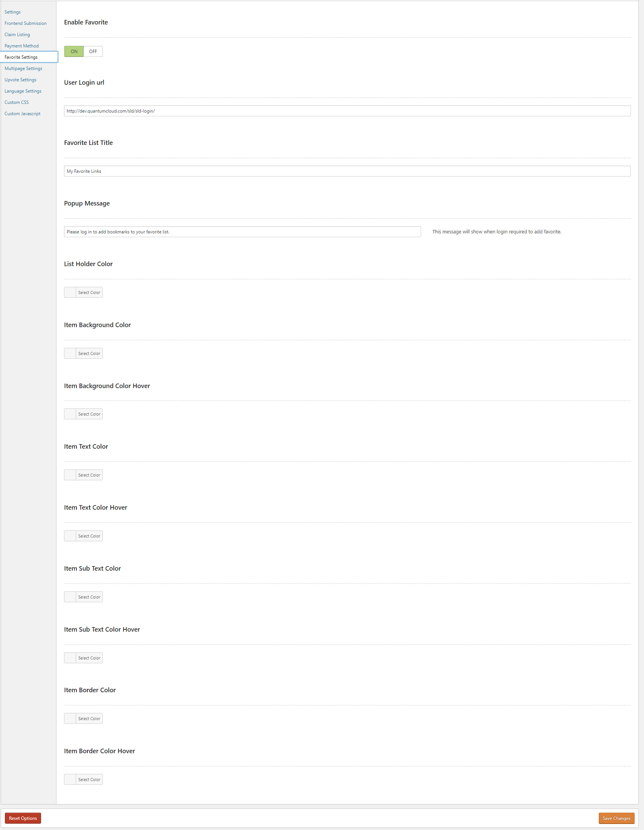
Task: Open Claim Listing section
Action: click(17, 35)
